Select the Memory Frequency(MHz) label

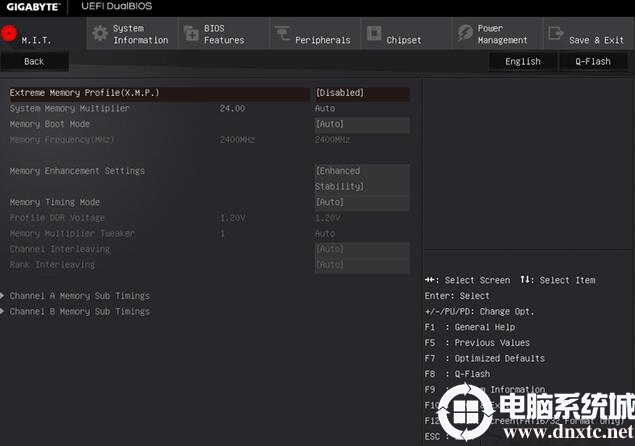(62, 140)
